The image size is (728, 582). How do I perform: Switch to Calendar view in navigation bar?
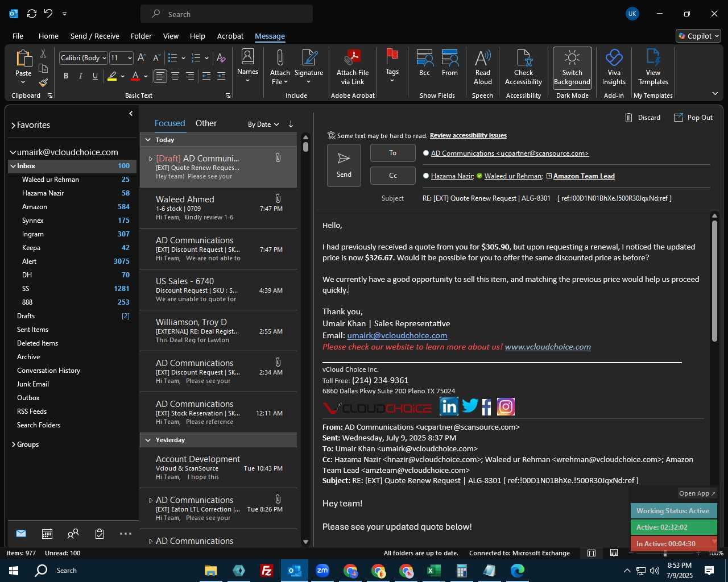pos(47,534)
